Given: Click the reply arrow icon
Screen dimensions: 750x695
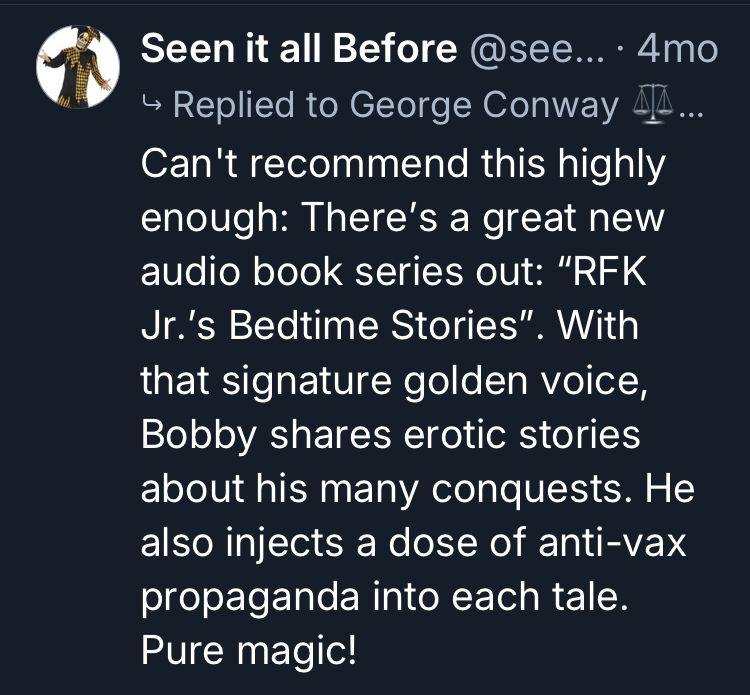Looking at the screenshot, I should point(153,105).
